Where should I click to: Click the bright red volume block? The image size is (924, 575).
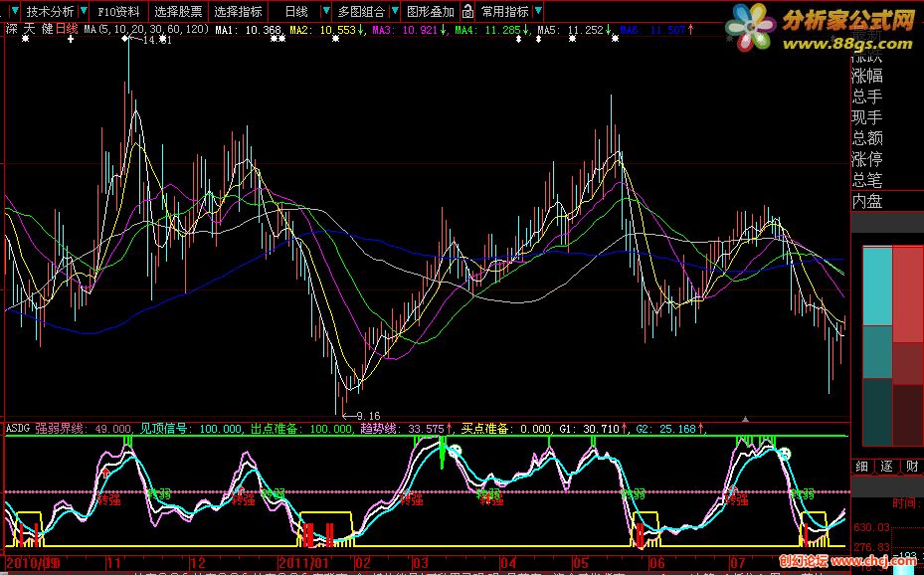click(908, 294)
